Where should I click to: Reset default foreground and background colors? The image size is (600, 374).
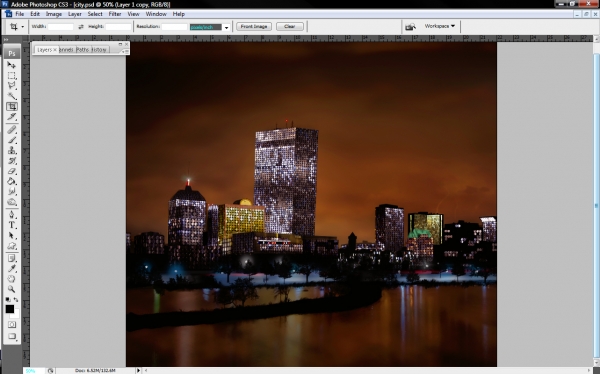8,299
